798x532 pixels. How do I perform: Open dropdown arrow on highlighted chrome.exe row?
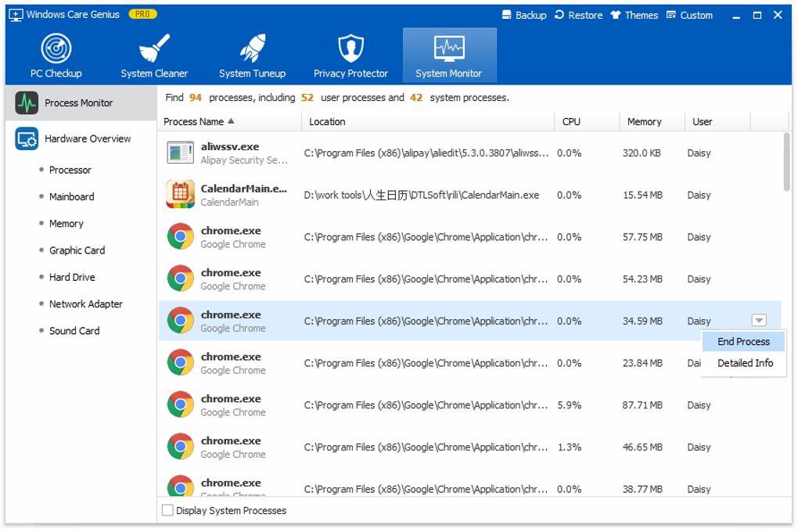pyautogui.click(x=759, y=320)
